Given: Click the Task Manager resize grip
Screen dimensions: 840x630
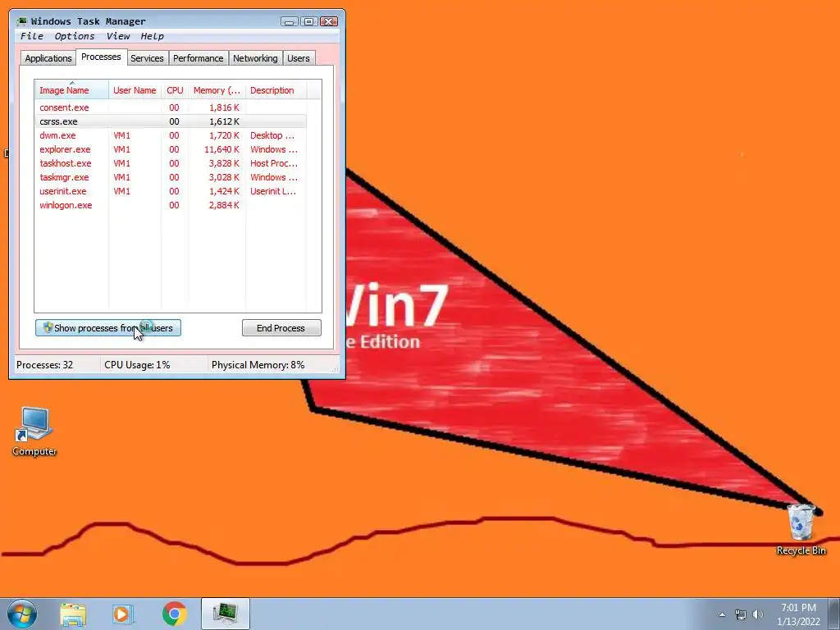Looking at the screenshot, I should coord(336,368).
